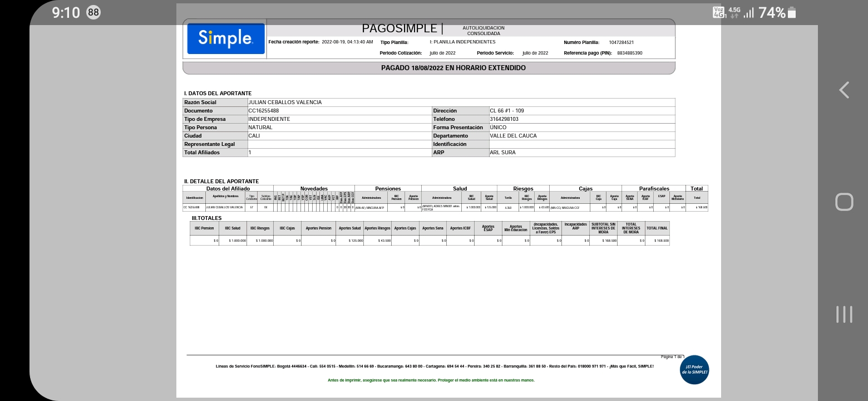Tap the Número Planilla value 1047284521
The height and width of the screenshot is (401, 868).
coord(621,42)
